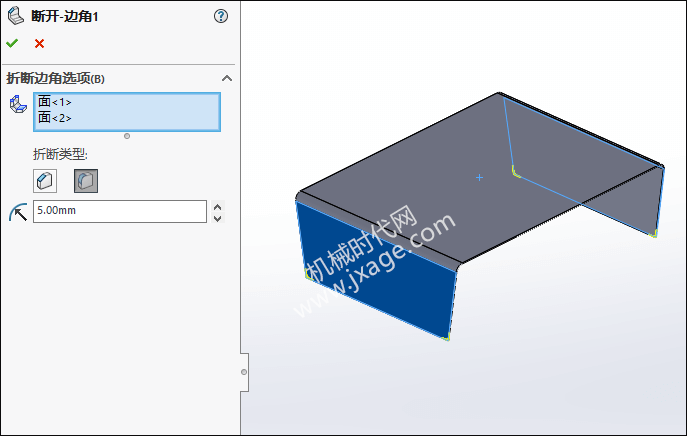This screenshot has height=436, width=687.
Task: Click the Break-Corner feature icon beside title
Action: (x=16, y=15)
